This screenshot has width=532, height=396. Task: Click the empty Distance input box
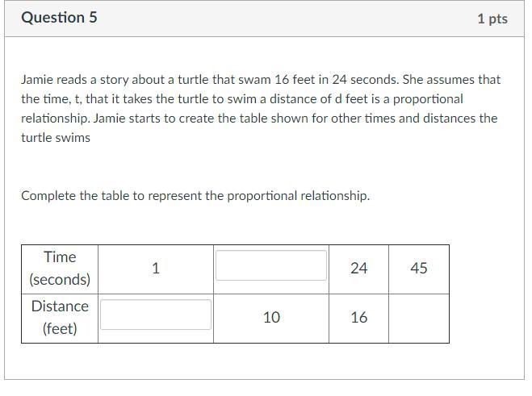click(x=156, y=315)
